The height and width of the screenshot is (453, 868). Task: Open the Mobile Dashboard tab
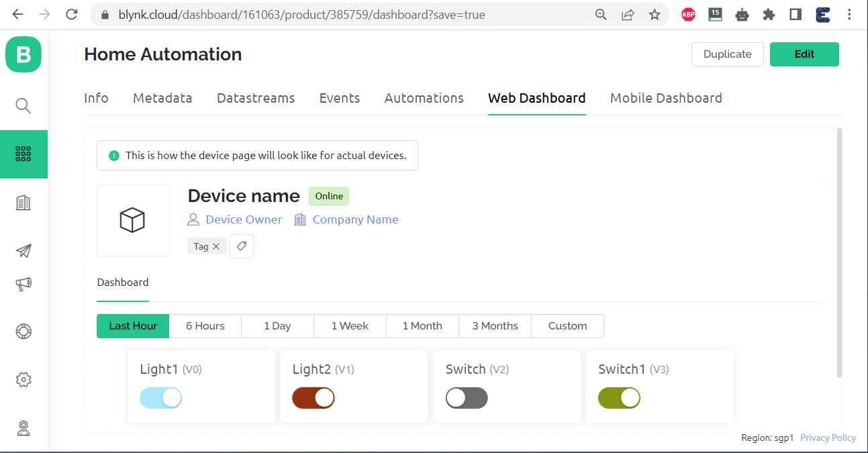(666, 98)
